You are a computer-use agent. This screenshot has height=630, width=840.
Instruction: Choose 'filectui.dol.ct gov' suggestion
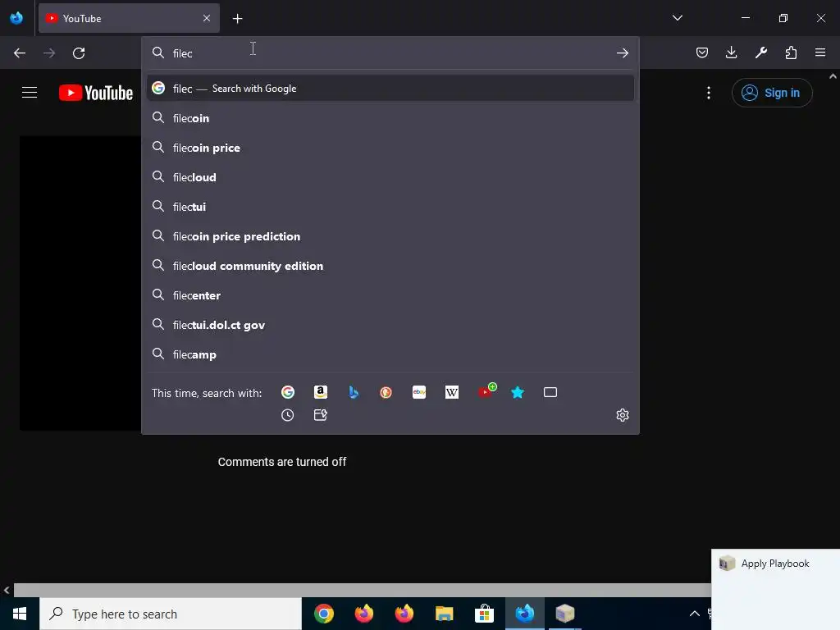coord(390,325)
